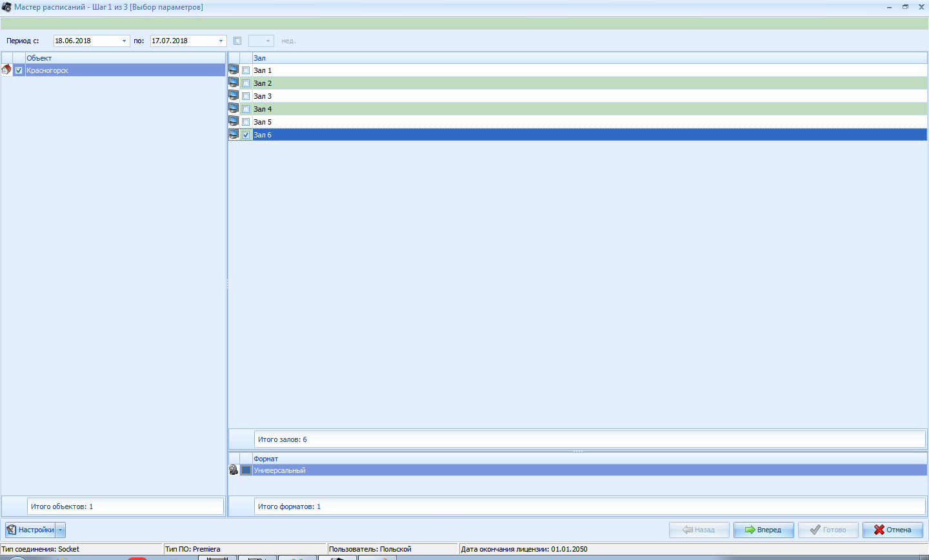
Task: Click the Объект column header
Action: (x=125, y=58)
